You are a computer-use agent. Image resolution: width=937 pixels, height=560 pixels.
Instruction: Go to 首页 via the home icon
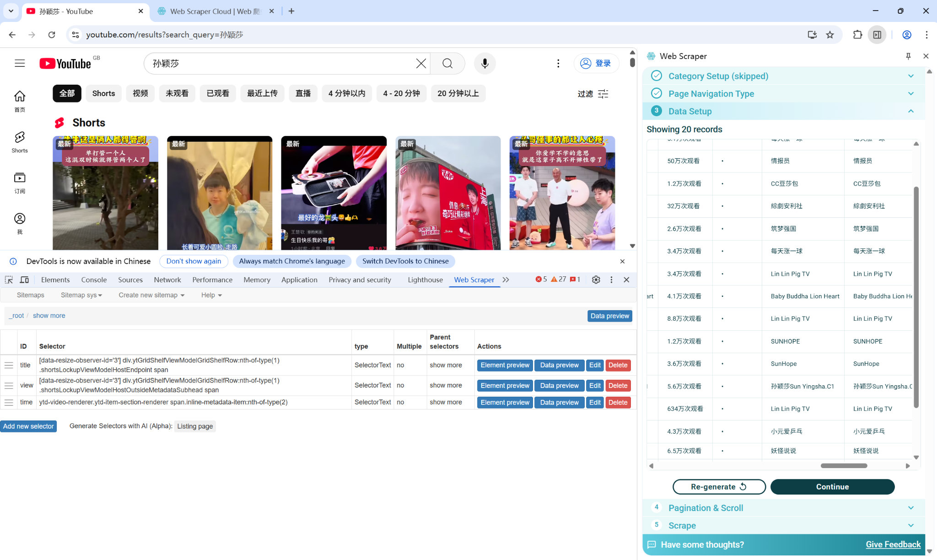pos(19,100)
